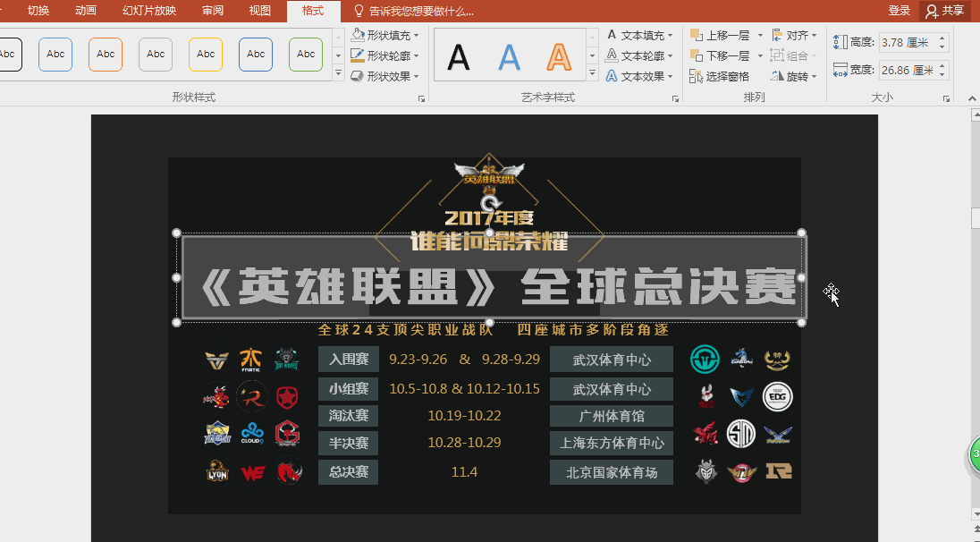
Task: Select the 格式 format tab
Action: [312, 11]
